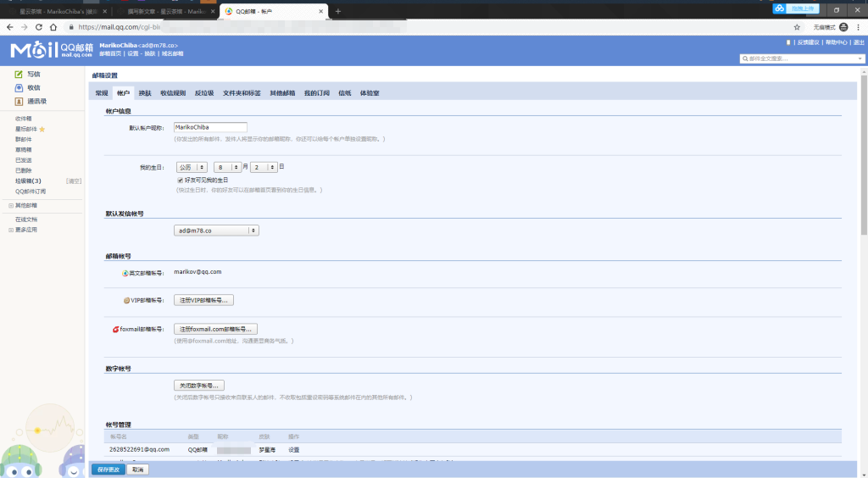Click the 退出 logout link

click(x=859, y=42)
